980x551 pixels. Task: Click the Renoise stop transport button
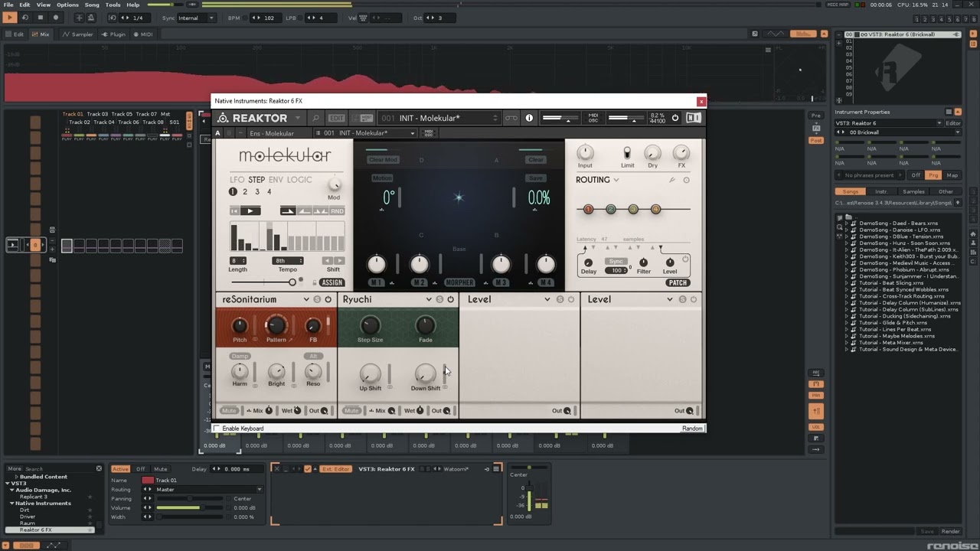tap(40, 18)
